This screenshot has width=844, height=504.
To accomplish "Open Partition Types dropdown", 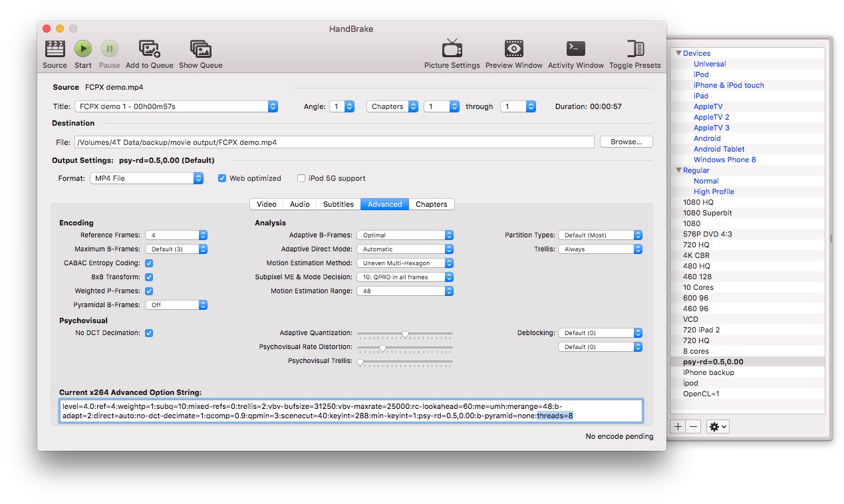I will [x=600, y=235].
